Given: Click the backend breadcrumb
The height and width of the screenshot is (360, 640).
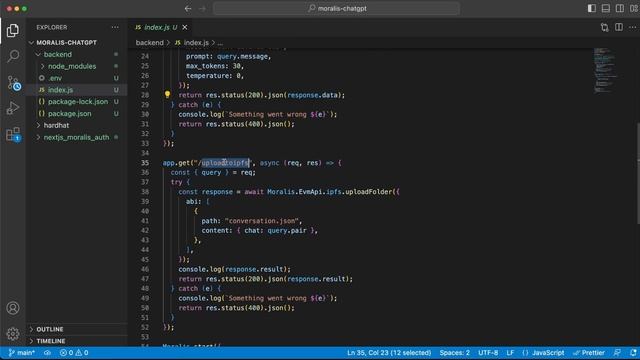Looking at the screenshot, I should tap(149, 42).
